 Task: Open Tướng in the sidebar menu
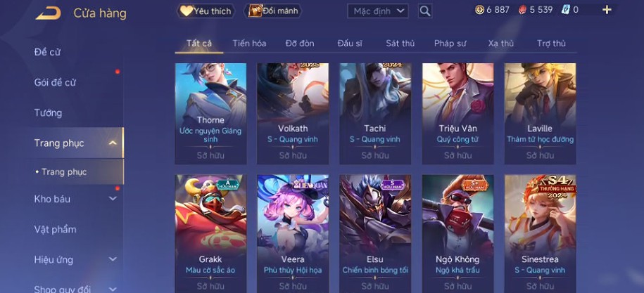click(x=48, y=112)
